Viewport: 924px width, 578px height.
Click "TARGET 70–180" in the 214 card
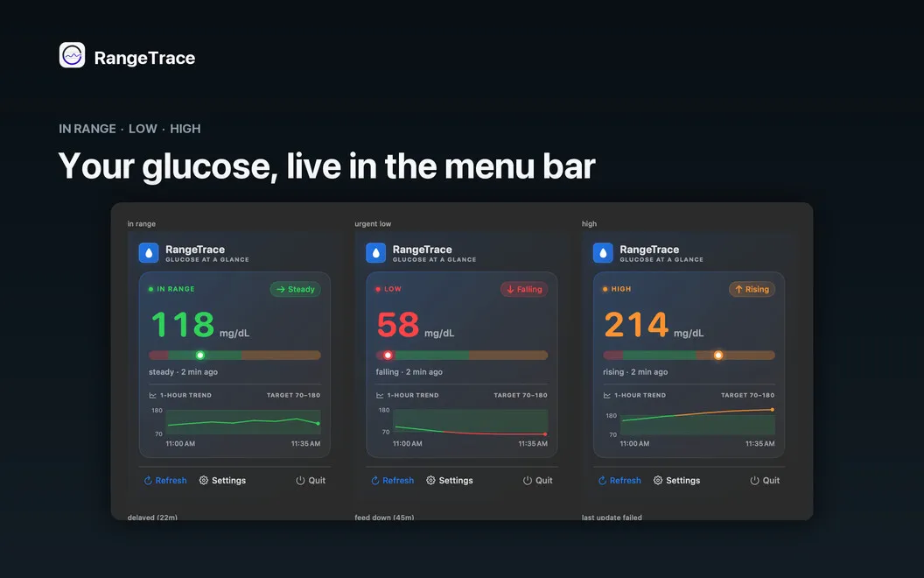click(748, 395)
